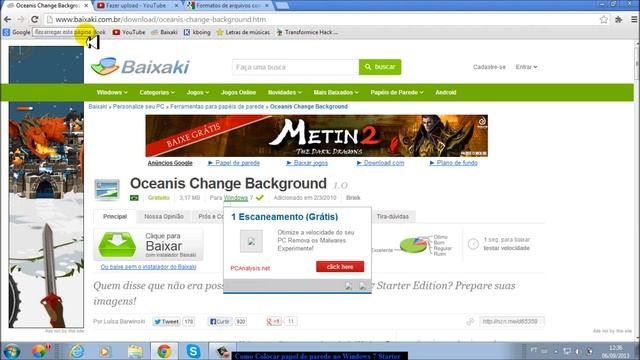The width and height of the screenshot is (640, 360).
Task: Open the Transformice Hack bookmark
Action: point(307,32)
